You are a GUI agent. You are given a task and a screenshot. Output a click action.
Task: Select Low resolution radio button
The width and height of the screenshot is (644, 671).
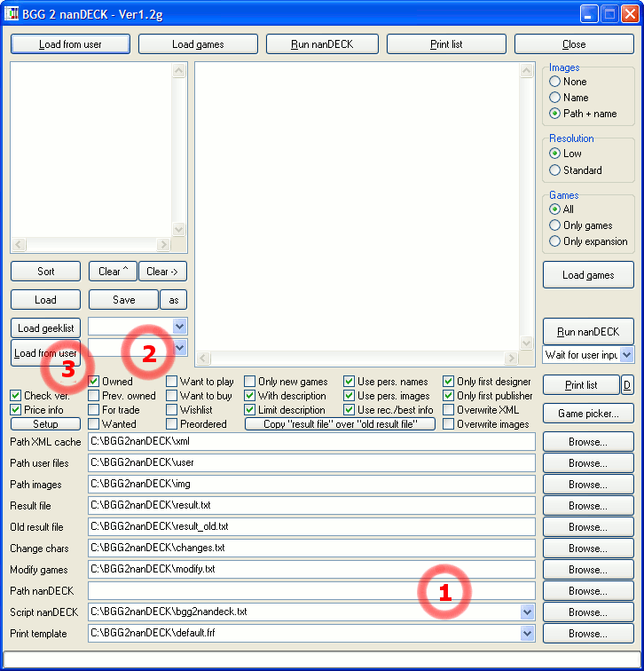554,154
